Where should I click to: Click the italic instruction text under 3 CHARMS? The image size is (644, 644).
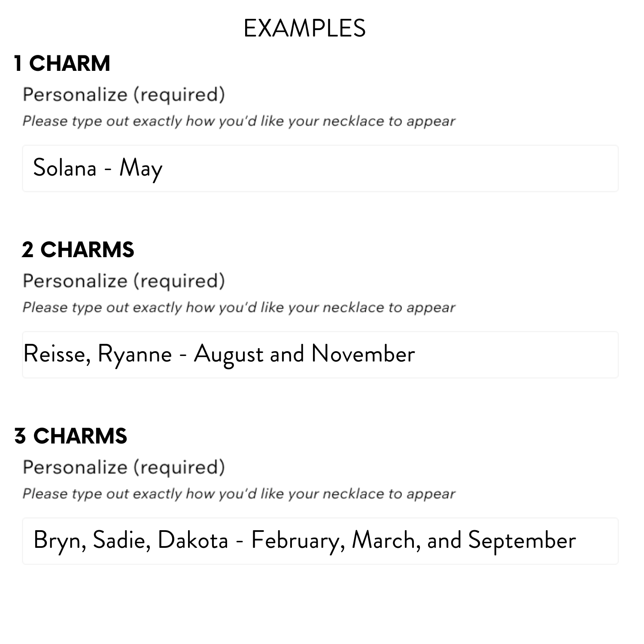point(239,494)
